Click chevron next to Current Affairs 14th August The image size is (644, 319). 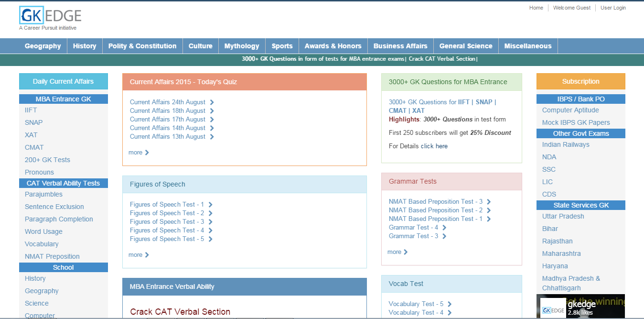[212, 128]
